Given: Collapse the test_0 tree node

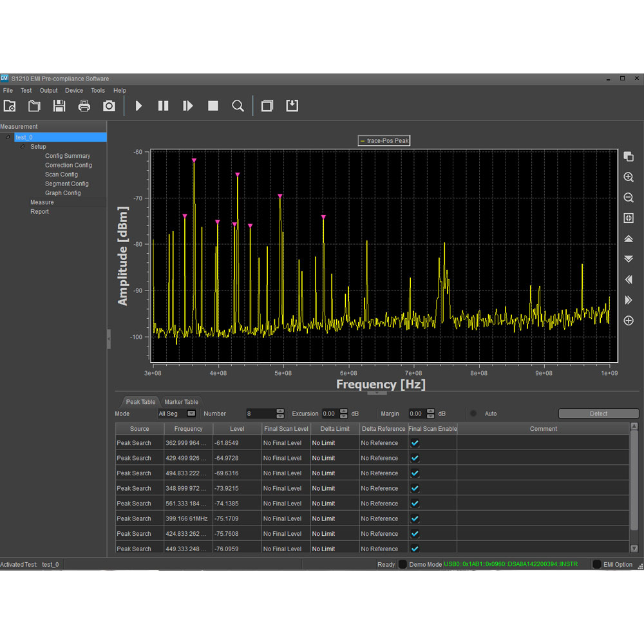Looking at the screenshot, I should pyautogui.click(x=8, y=137).
